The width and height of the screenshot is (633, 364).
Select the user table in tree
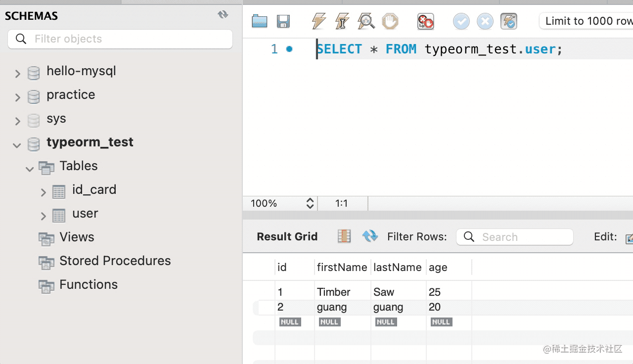pos(85,214)
